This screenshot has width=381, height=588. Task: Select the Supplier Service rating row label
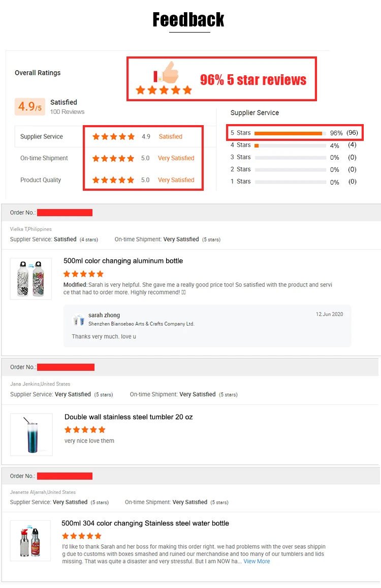[42, 137]
